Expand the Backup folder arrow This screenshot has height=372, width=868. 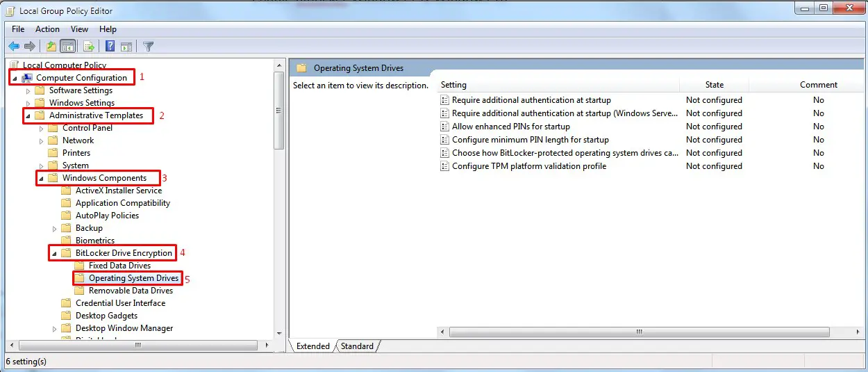tap(55, 228)
